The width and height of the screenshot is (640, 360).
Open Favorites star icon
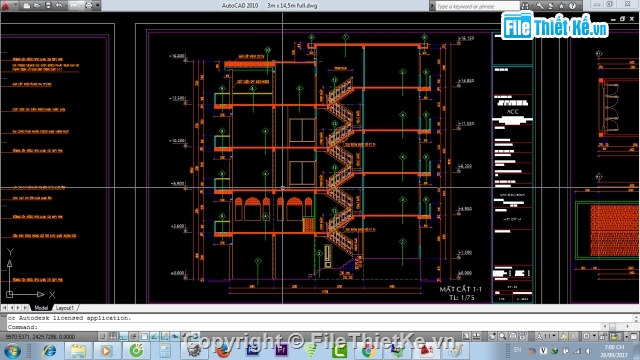[562, 6]
